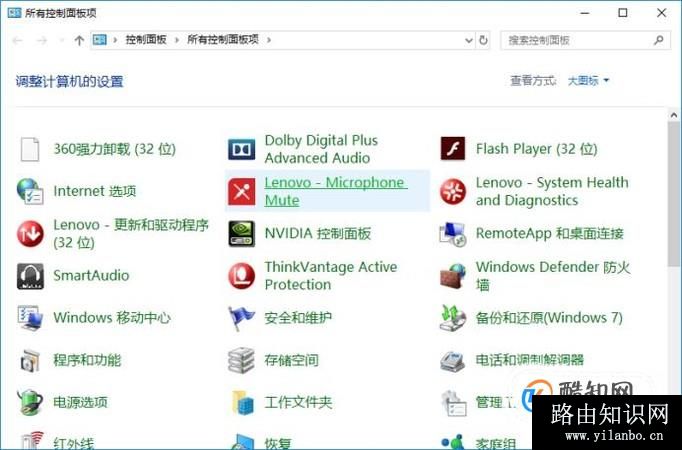Click the 所有控制面板项 breadcrumb

point(223,40)
